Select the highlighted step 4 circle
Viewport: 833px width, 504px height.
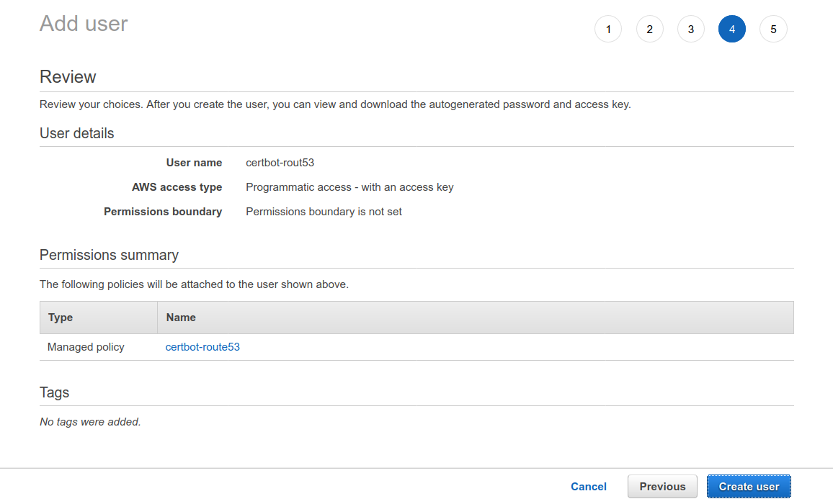732,29
